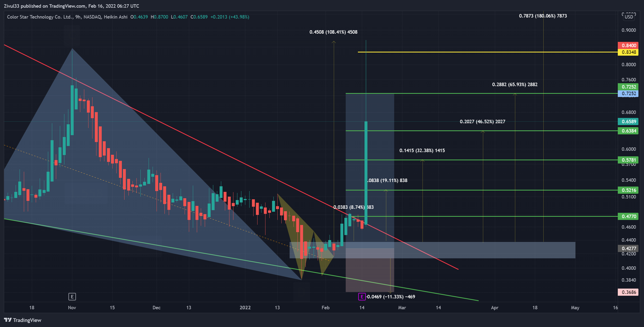The width and height of the screenshot is (644, 327).
Task: Click the 0.4000 price axis value
Action: (629, 268)
